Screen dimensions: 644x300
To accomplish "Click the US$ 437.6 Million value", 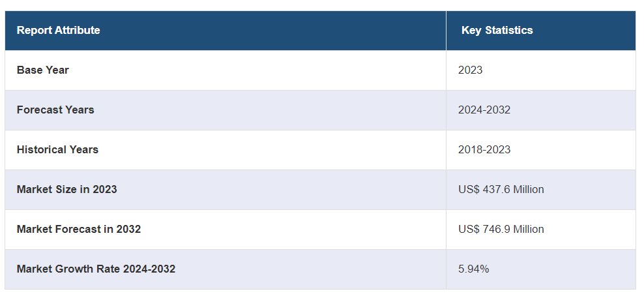I will click(501, 189).
